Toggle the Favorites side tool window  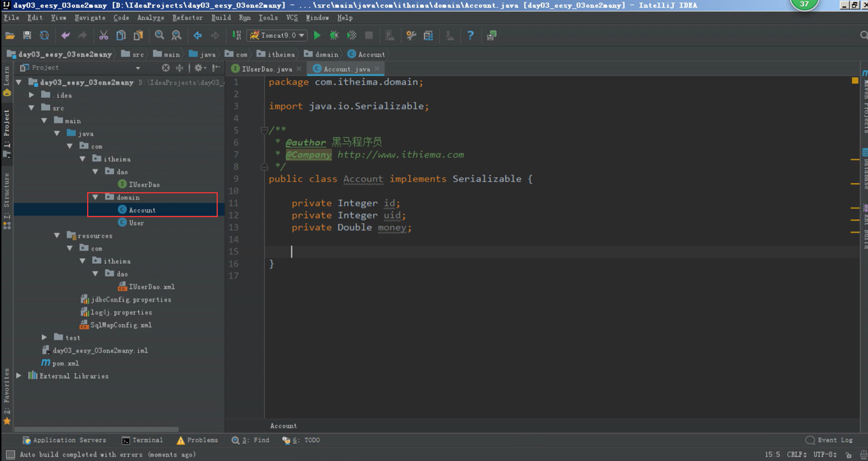pyautogui.click(x=7, y=392)
